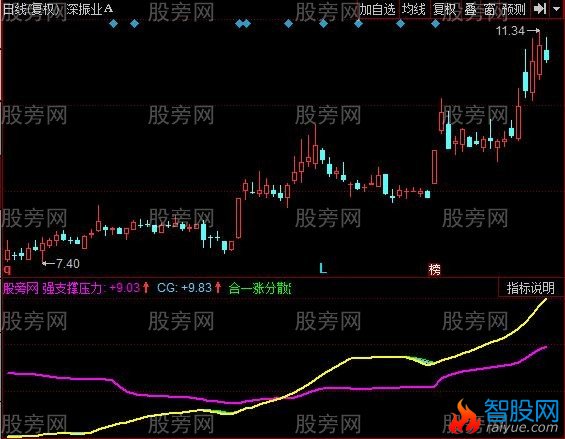Click the first blue diamond marker
This screenshot has height=439, width=565.
click(x=114, y=24)
